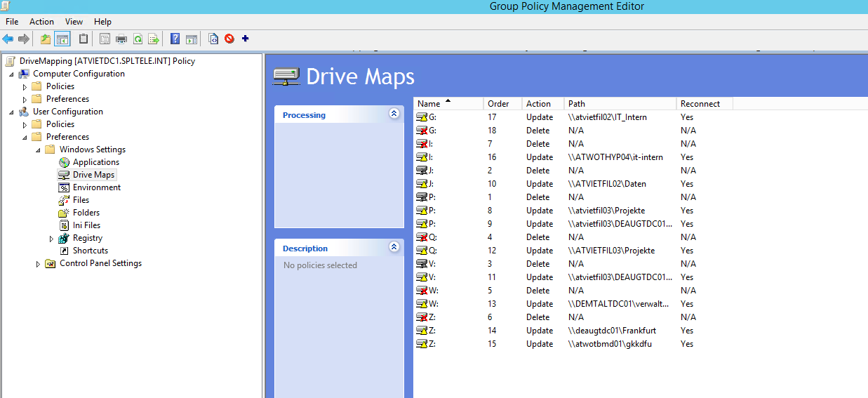Sort list by the Action column header
This screenshot has height=398, width=868.
click(543, 104)
